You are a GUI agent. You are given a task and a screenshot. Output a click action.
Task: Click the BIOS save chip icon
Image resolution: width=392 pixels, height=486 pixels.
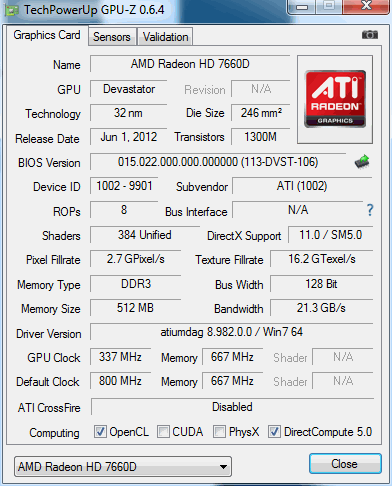(362, 162)
